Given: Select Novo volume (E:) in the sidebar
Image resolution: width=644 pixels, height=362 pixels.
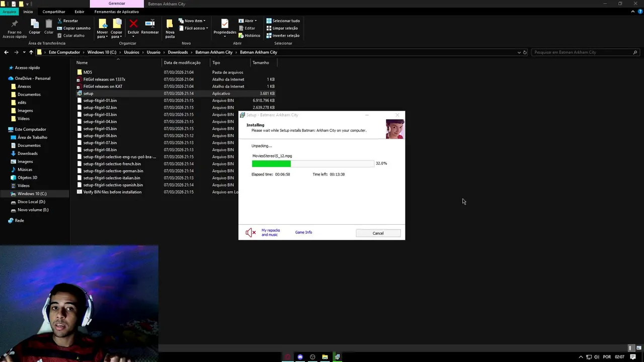Looking at the screenshot, I should click(33, 210).
